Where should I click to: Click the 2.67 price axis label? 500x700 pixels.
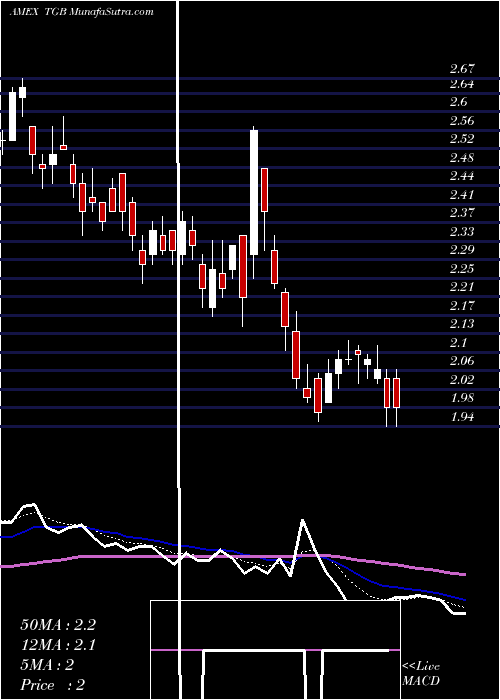point(462,69)
